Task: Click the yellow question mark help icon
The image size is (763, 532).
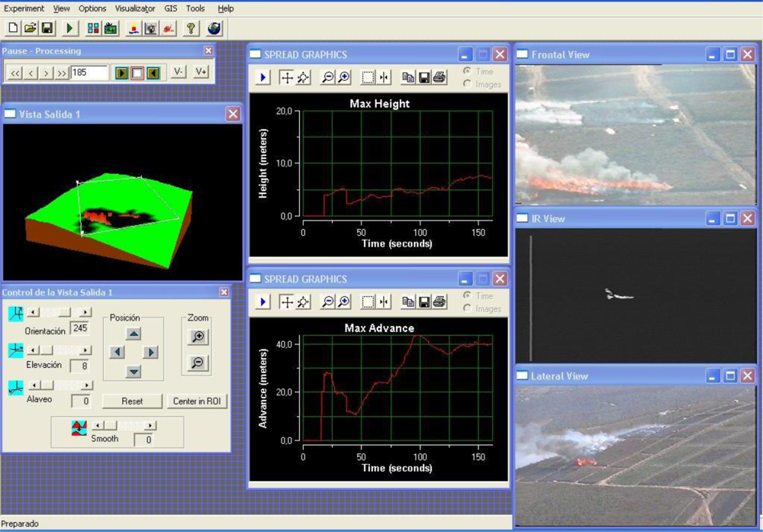Action: (x=192, y=28)
